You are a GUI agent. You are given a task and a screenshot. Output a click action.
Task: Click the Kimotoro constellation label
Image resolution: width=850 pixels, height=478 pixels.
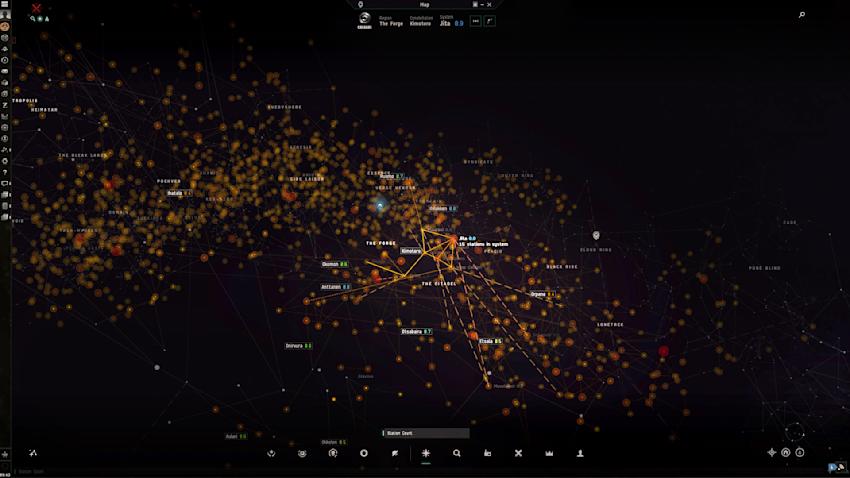(411, 251)
